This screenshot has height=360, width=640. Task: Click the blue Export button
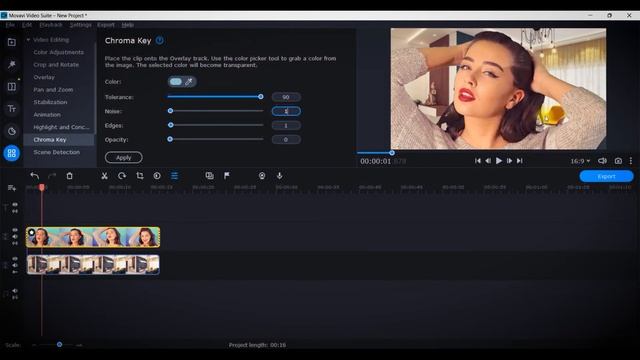point(607,176)
